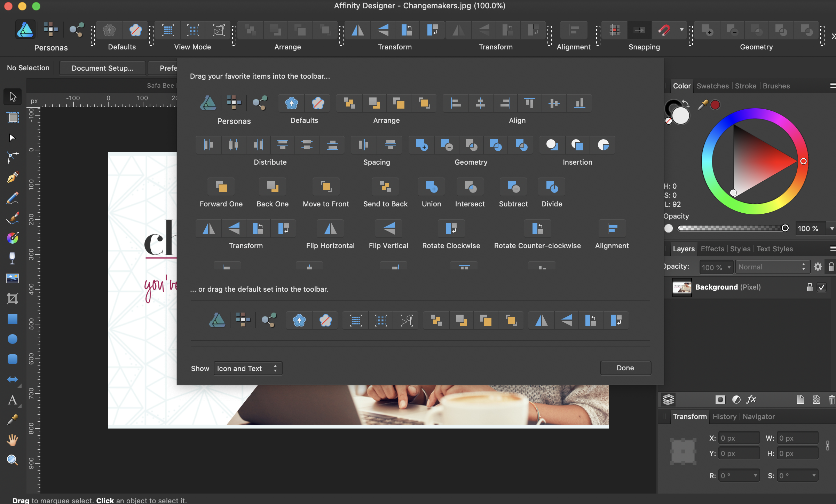Toggle the Background layer lock icon

(x=810, y=287)
